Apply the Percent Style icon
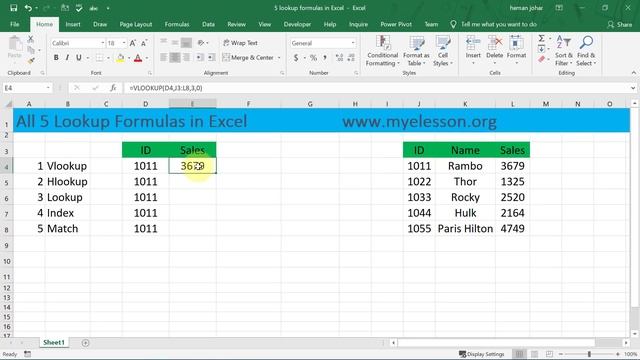640x360 pixels. click(x=313, y=58)
